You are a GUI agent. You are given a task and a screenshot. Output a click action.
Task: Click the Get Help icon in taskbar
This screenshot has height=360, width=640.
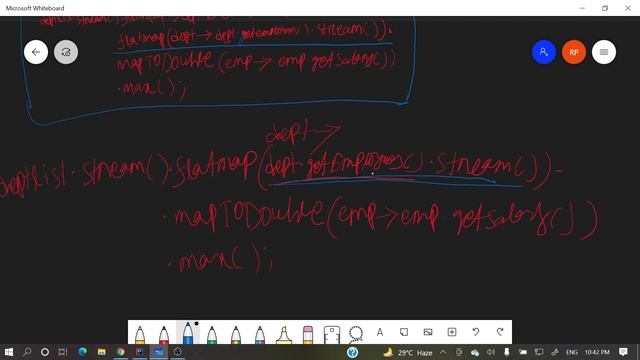pos(353,352)
